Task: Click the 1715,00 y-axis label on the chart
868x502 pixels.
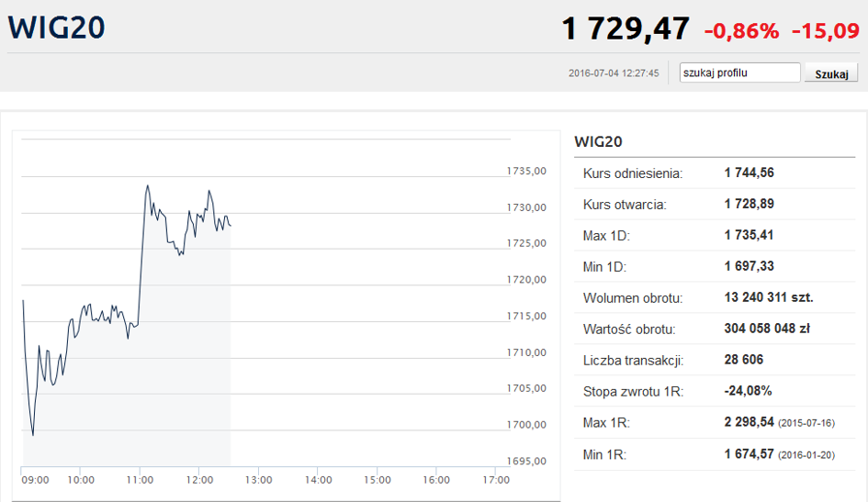Action: click(526, 317)
